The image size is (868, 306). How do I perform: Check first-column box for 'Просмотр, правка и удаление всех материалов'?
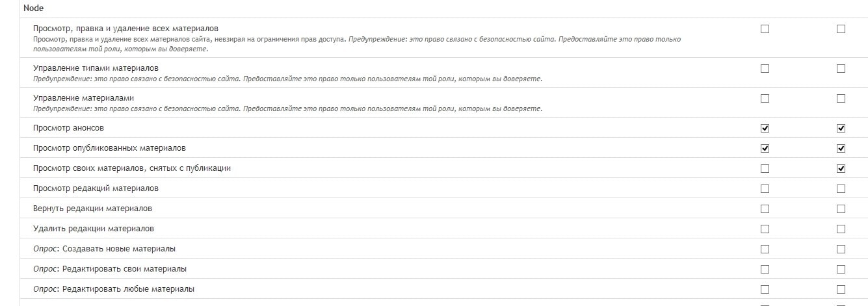[765, 29]
